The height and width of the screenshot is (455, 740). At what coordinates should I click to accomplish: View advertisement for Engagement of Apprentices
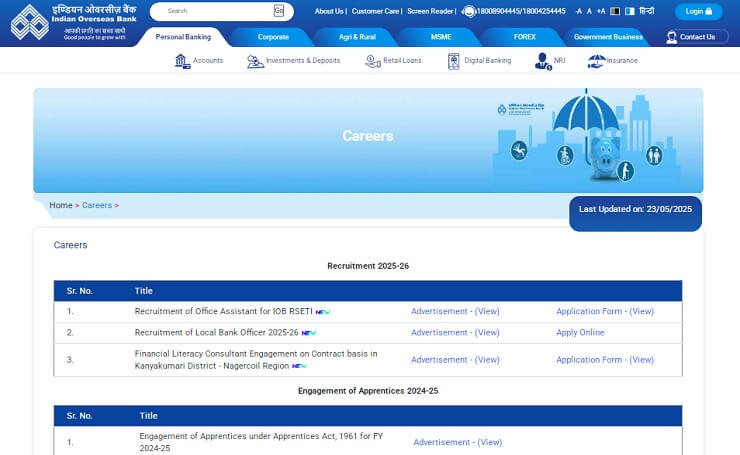pos(457,443)
